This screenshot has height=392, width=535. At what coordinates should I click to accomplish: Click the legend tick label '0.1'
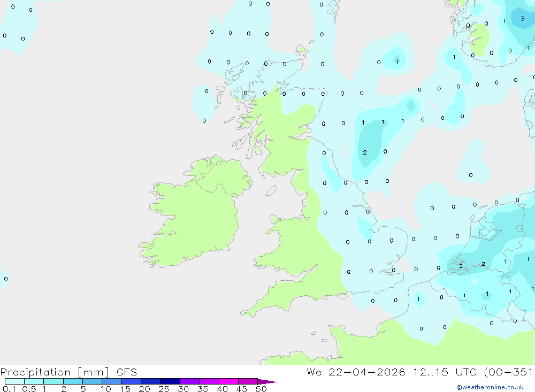tap(9, 389)
